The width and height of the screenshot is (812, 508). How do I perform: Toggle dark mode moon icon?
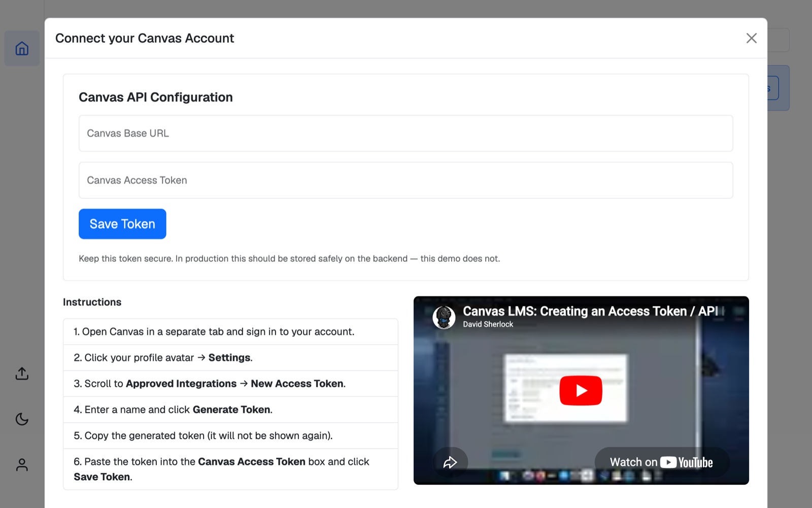coord(22,419)
